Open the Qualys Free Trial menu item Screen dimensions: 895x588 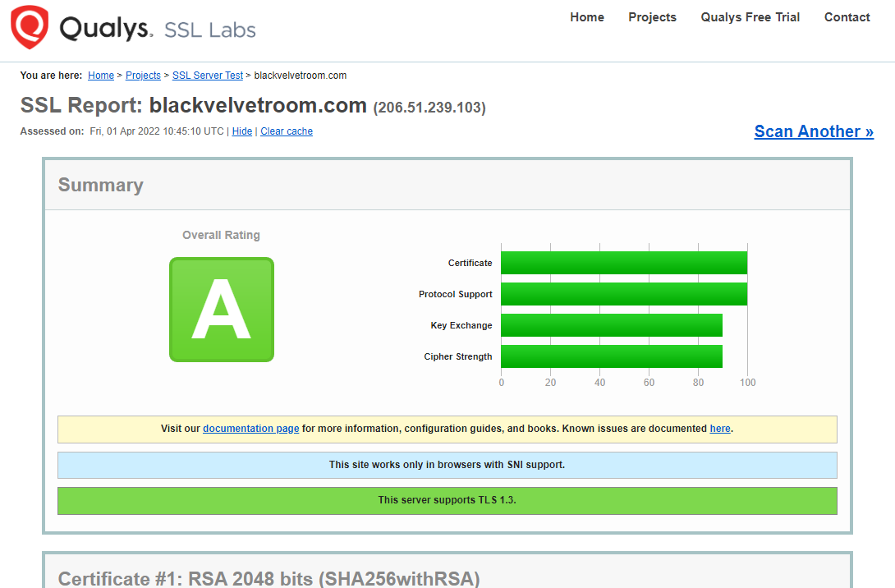(x=750, y=17)
